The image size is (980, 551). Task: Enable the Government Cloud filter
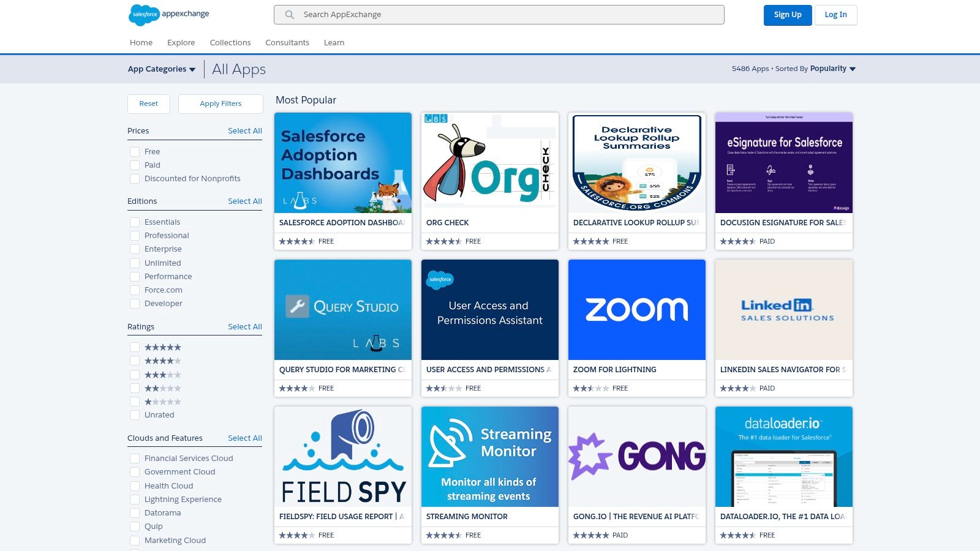pyautogui.click(x=135, y=471)
